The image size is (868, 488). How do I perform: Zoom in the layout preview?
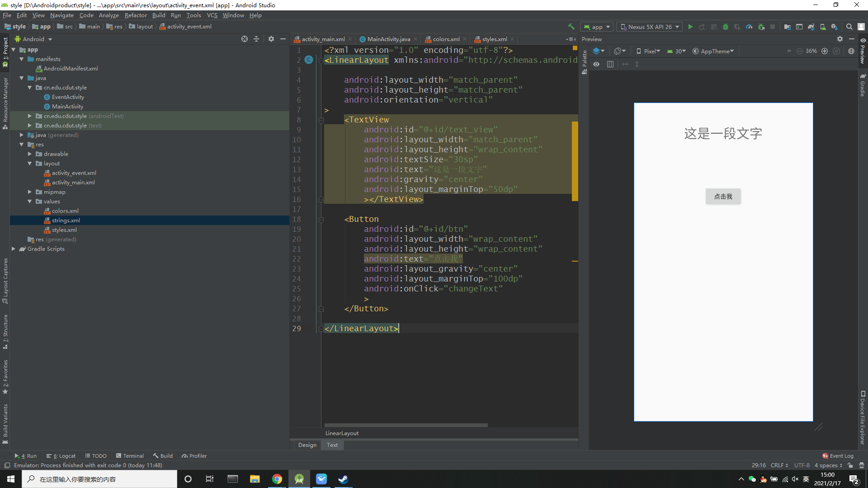[825, 51]
